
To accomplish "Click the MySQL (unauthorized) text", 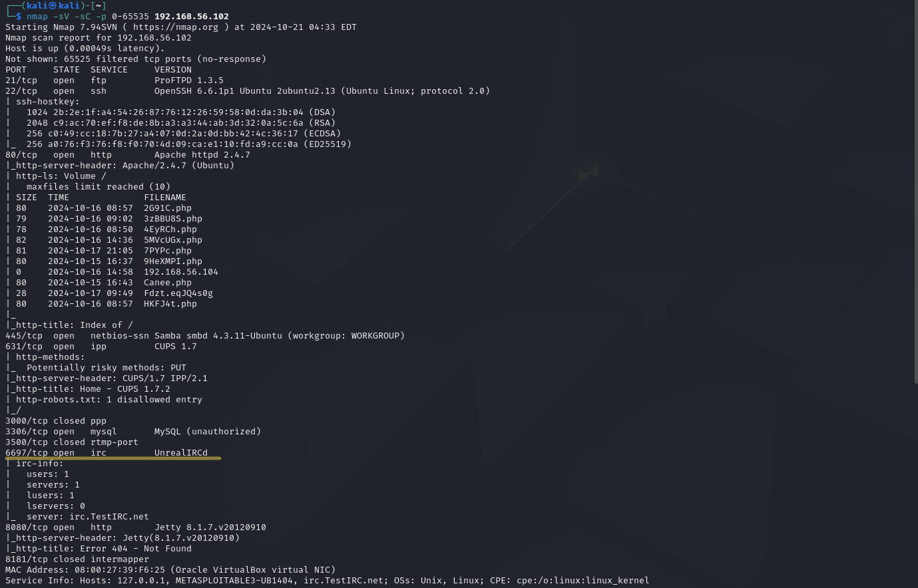I will [x=208, y=432].
